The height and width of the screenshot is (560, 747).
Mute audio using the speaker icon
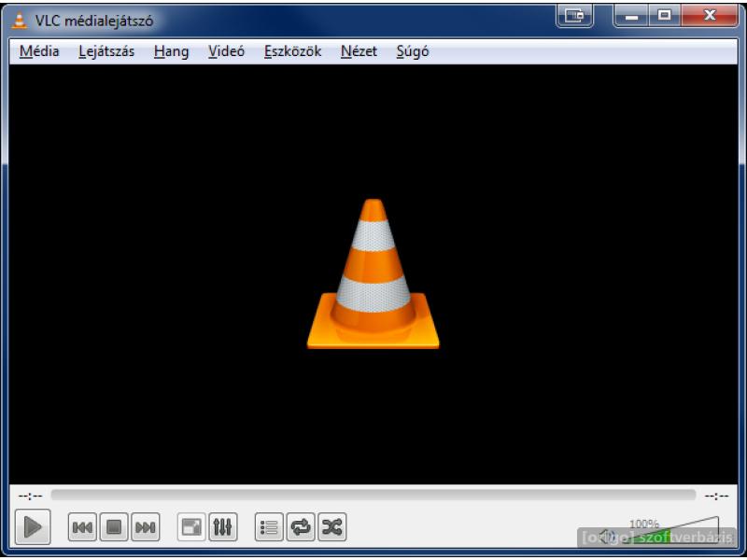click(x=607, y=537)
